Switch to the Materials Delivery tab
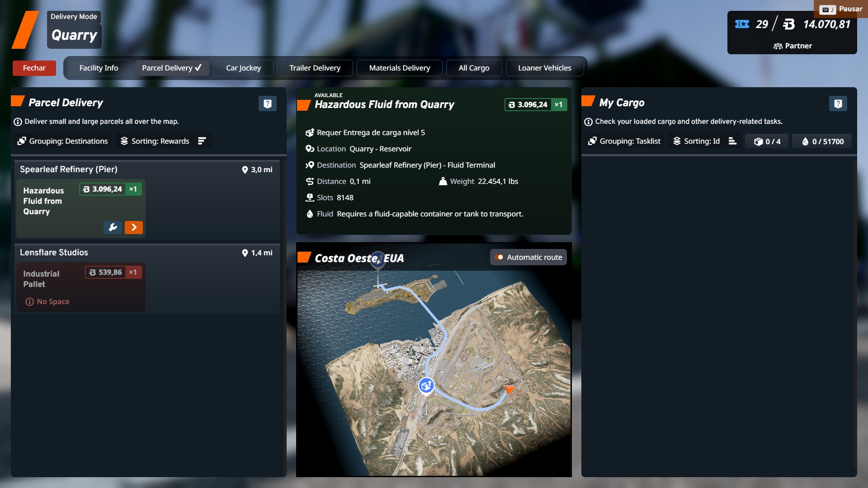Image resolution: width=868 pixels, height=488 pixels. (x=399, y=68)
